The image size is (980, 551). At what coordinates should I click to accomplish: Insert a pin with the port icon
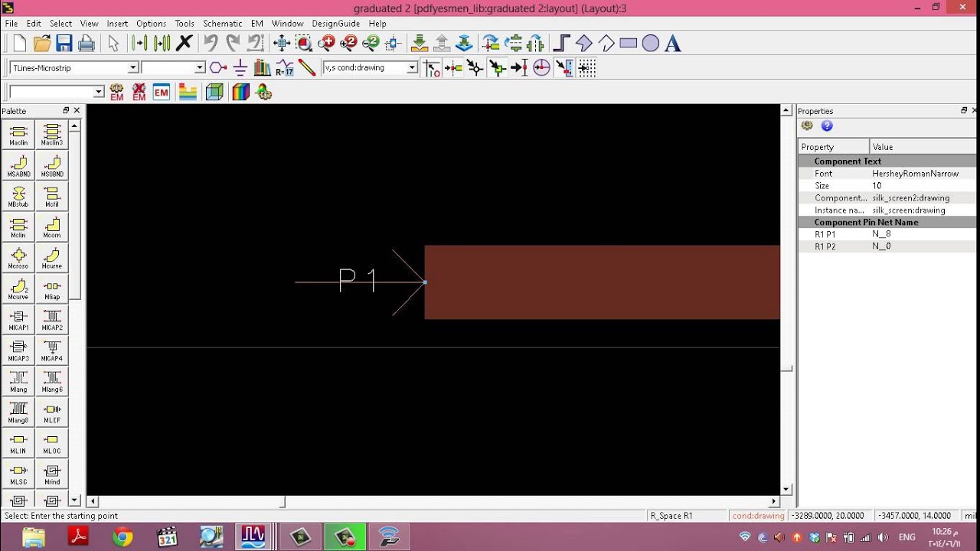pos(217,68)
